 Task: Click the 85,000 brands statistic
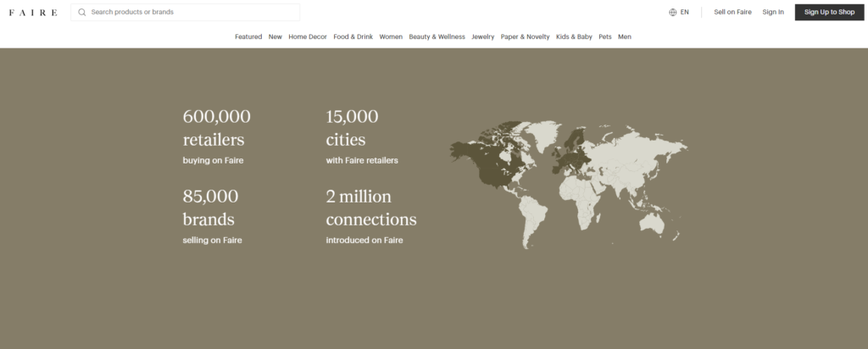point(210,208)
